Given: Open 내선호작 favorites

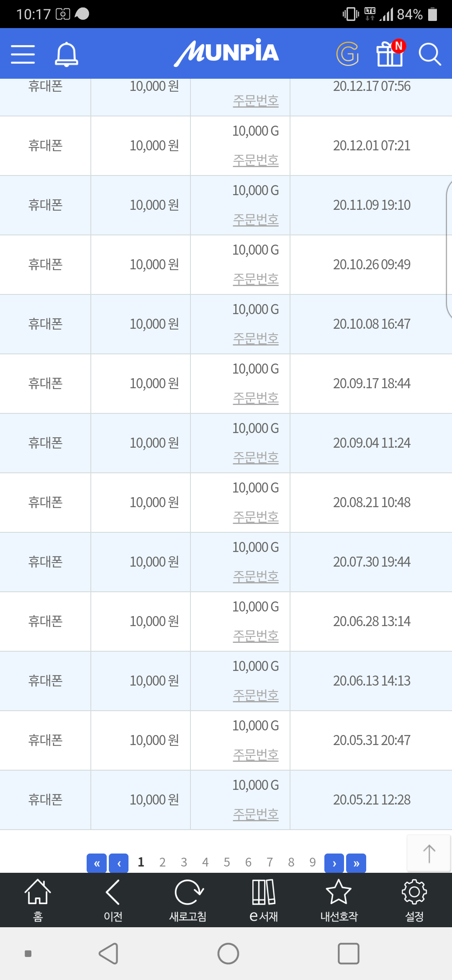Looking at the screenshot, I should point(339,900).
